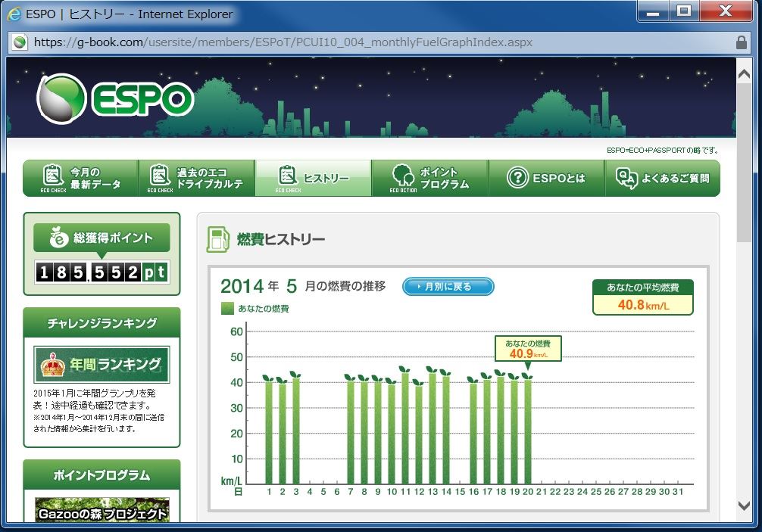Click the day 31 axis label
Screen dimensions: 762x532
point(677,492)
